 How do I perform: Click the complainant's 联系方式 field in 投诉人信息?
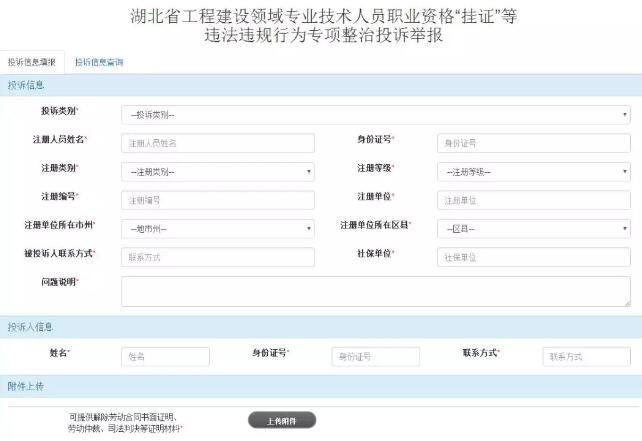pyautogui.click(x=586, y=357)
